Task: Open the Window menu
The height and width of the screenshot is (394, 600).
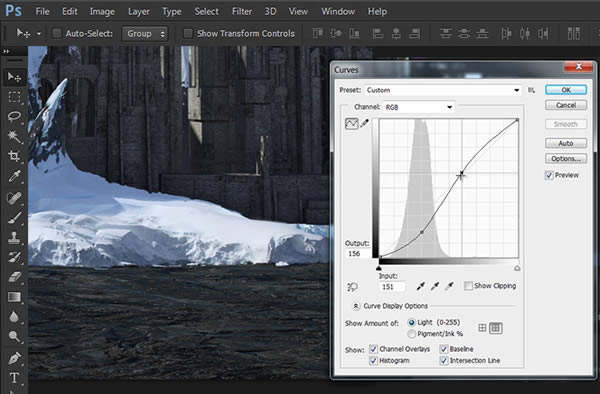Action: [338, 11]
